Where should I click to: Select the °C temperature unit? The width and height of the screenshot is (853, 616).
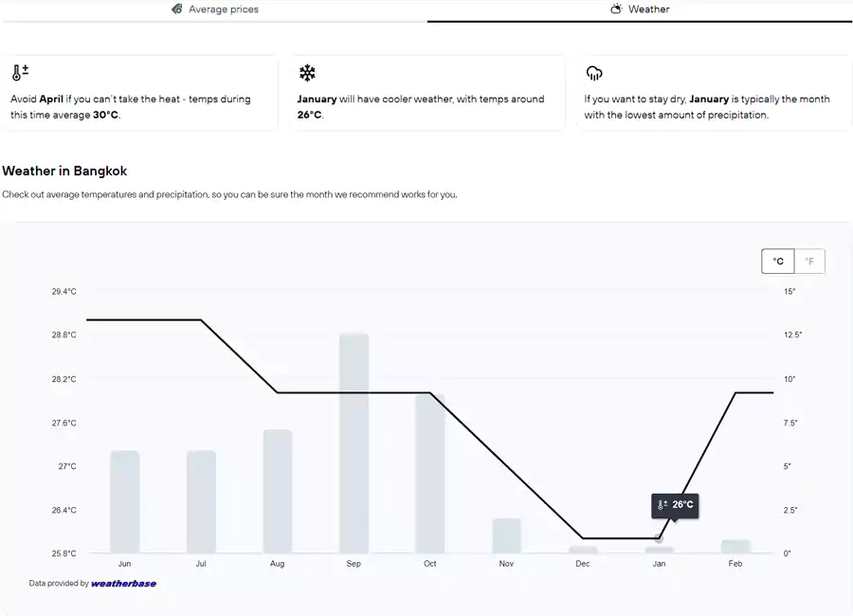(778, 262)
